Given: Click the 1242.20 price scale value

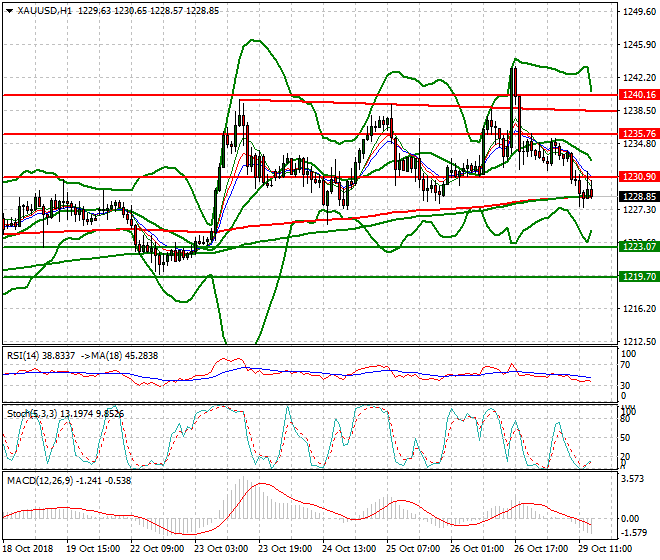Looking at the screenshot, I should pos(639,77).
